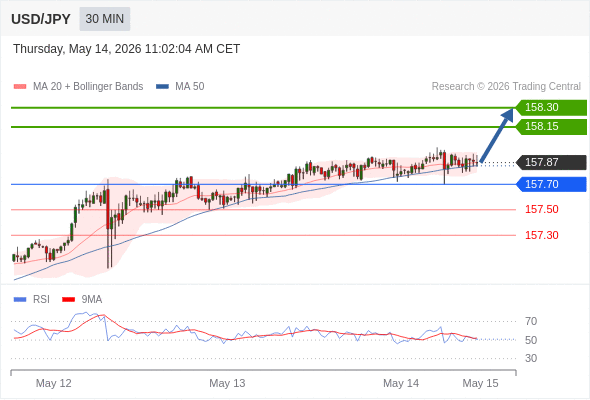
Task: Click the 157.70 pivot price tag
Action: [551, 184]
